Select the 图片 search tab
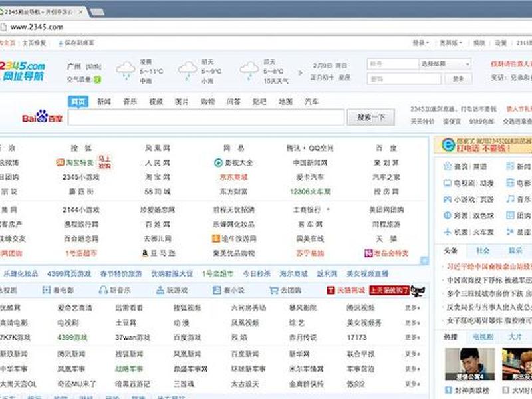532x399 pixels. [x=182, y=102]
